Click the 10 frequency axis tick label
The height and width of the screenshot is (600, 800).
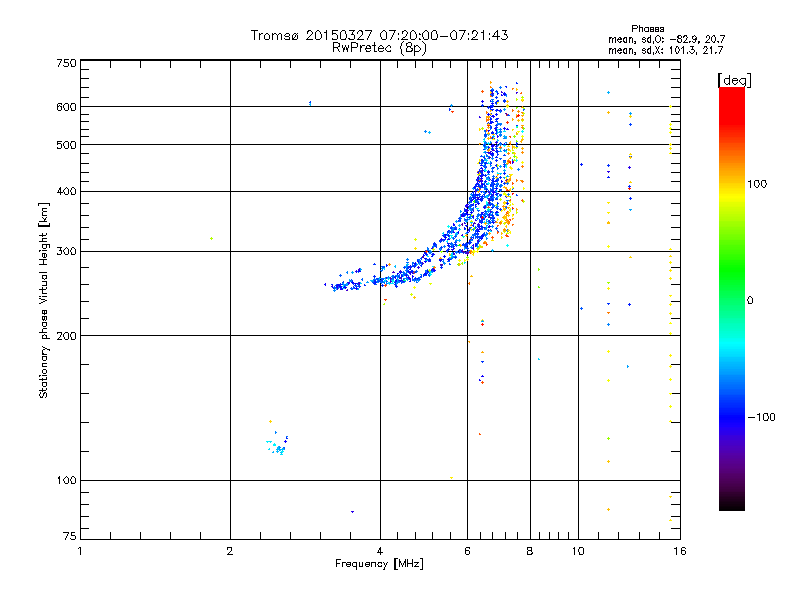click(578, 551)
